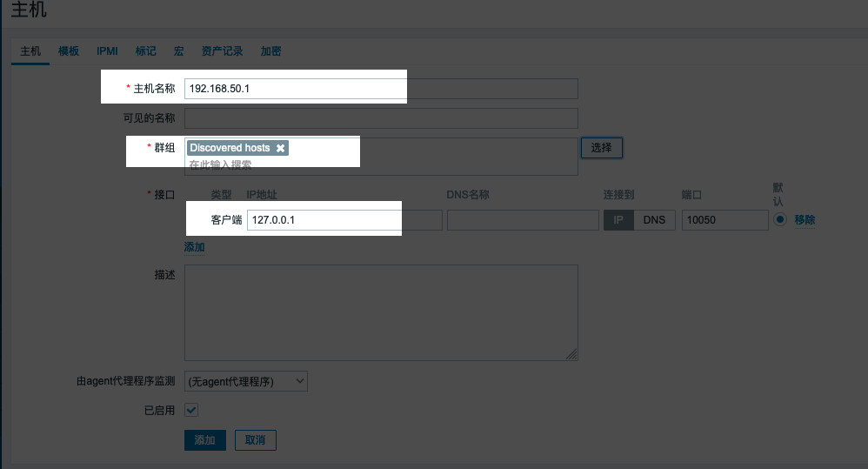Click the 取消 button
The image size is (868, 469).
[x=255, y=440]
